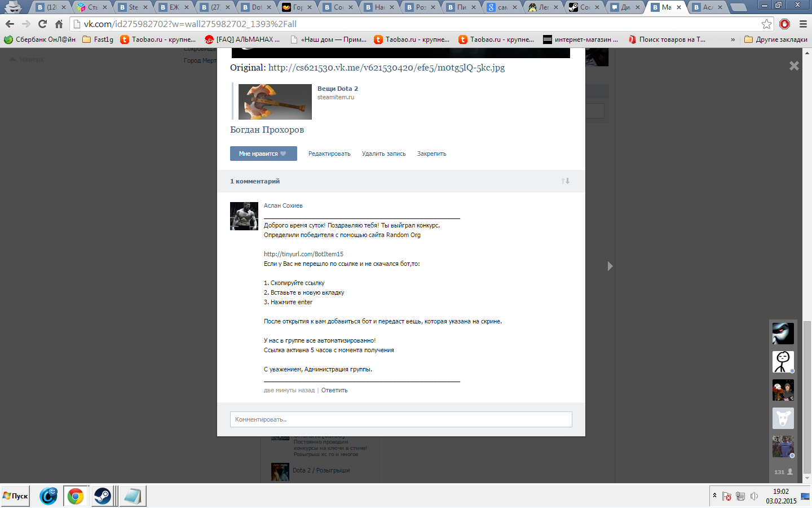Screen dimensions: 812x508
Task: Click Ответить to reply to comment
Action: pyautogui.click(x=334, y=390)
